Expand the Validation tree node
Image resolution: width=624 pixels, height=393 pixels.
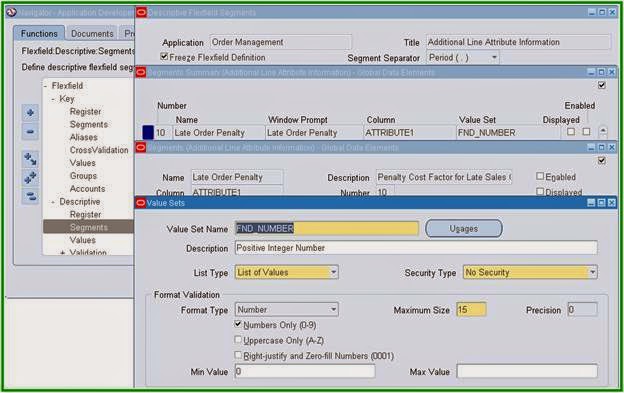coord(62,253)
